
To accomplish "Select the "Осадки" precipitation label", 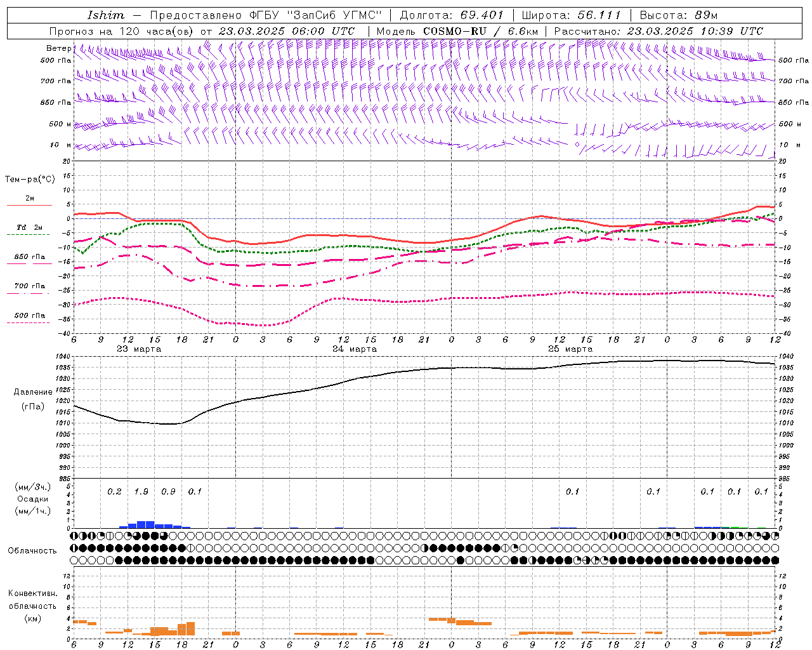I will click(x=32, y=499).
